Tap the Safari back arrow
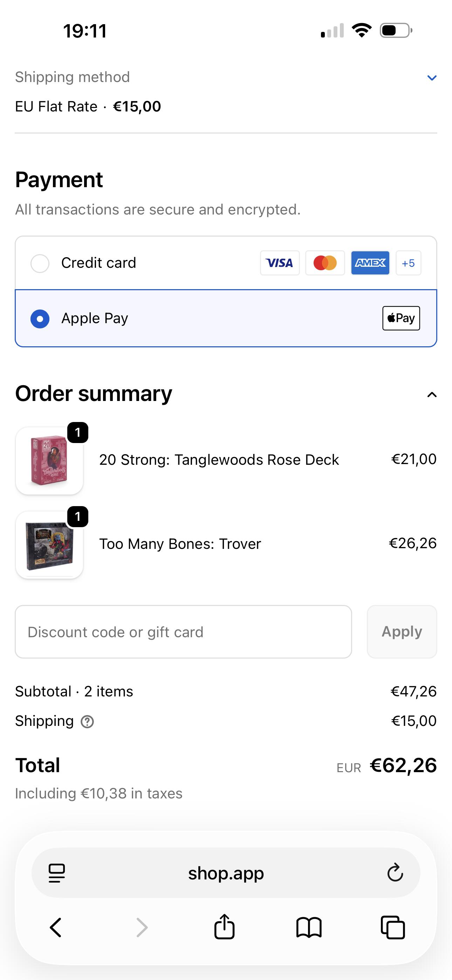Screen dimensions: 452x980 56,927
